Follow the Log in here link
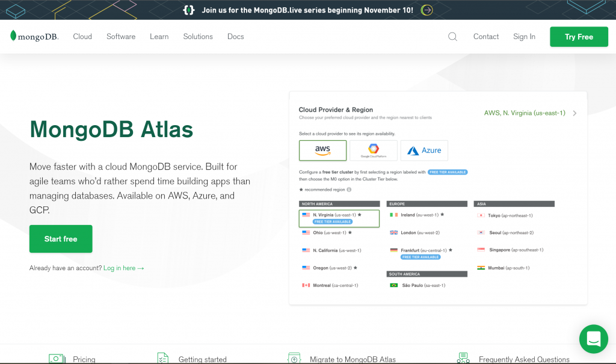 click(x=124, y=268)
